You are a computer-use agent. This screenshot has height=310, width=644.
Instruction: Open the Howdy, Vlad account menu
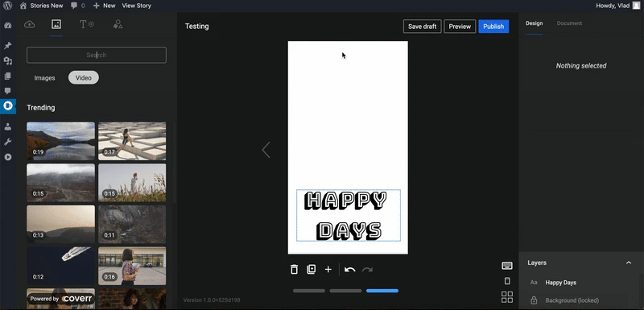pyautogui.click(x=617, y=6)
